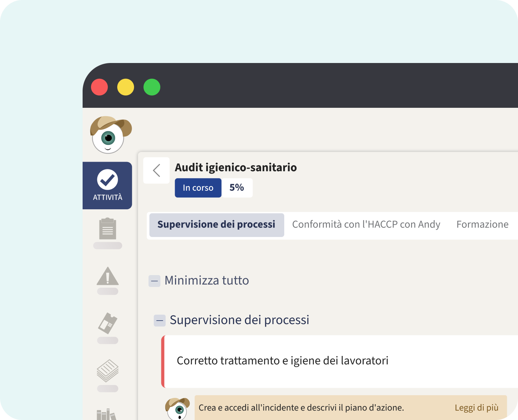Click the mascot icon beside the tip banner

(x=178, y=408)
